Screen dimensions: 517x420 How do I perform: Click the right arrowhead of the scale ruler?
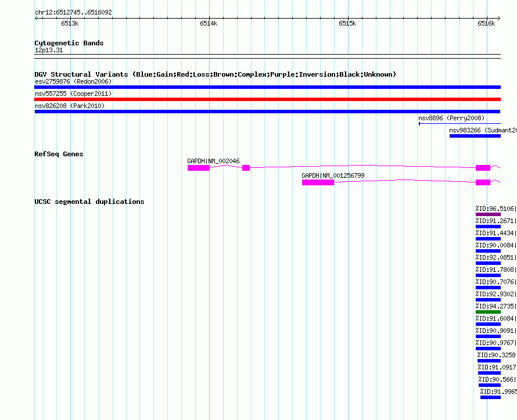point(499,19)
